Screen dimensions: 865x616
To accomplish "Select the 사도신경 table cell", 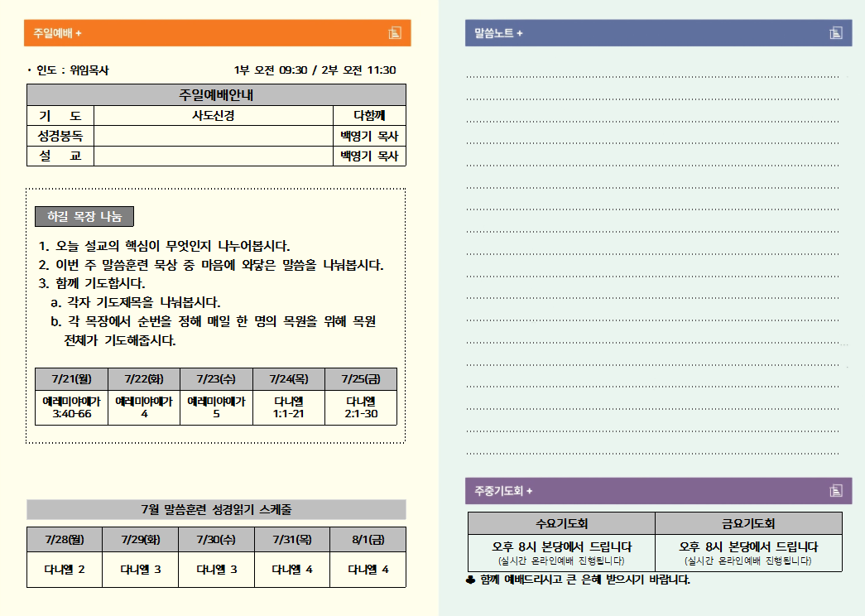I will click(x=213, y=115).
